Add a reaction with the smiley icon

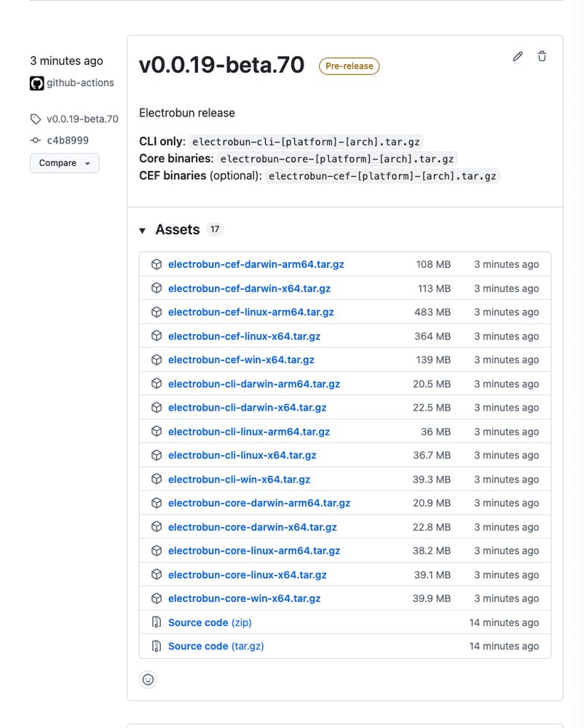(148, 680)
